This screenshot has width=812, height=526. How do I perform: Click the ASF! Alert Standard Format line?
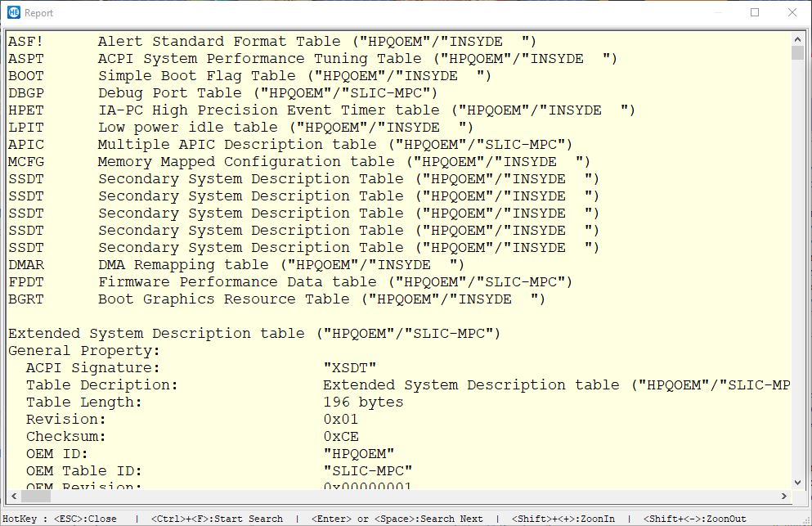pyautogui.click(x=271, y=42)
